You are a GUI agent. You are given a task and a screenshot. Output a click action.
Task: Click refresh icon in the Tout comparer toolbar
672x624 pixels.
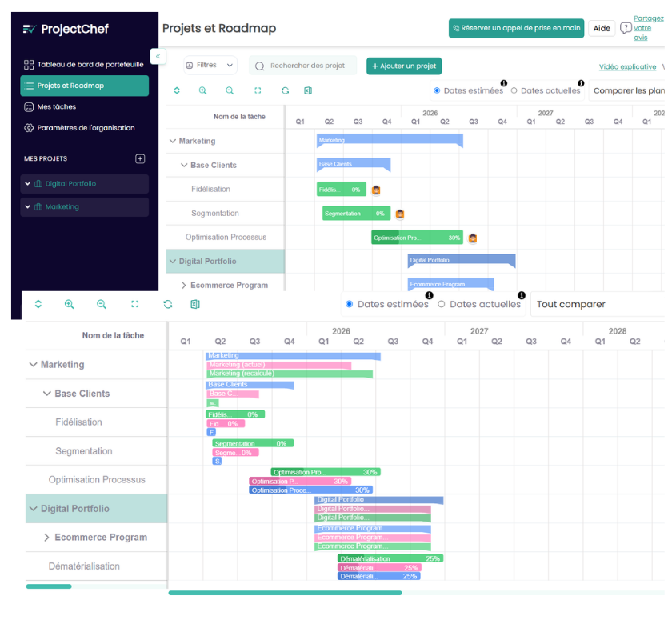point(167,304)
